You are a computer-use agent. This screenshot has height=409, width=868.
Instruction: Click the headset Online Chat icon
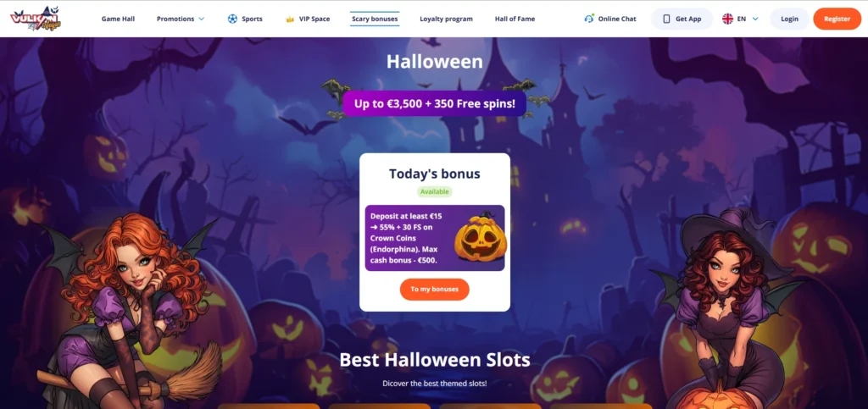[x=589, y=19]
